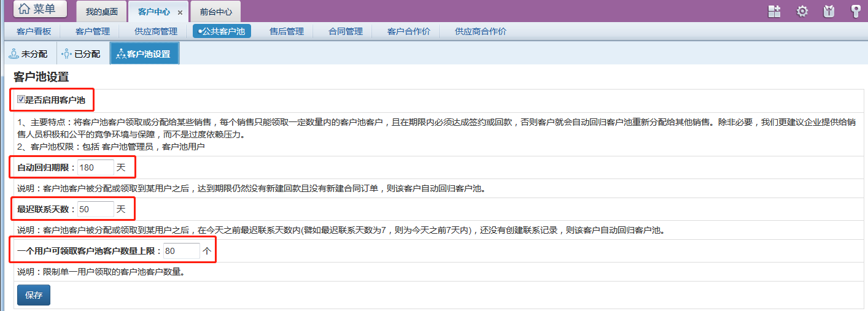The image size is (868, 311).
Task: Switch to 已分配 sub-tab
Action: click(82, 54)
